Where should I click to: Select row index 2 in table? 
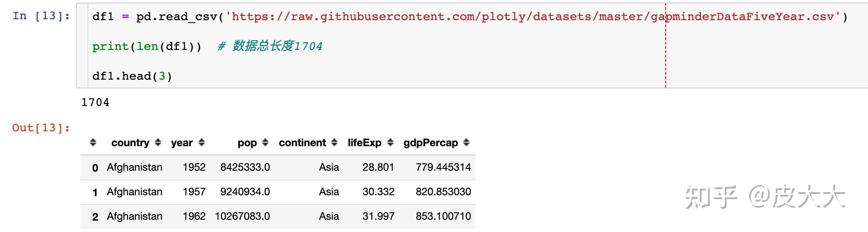[95, 217]
